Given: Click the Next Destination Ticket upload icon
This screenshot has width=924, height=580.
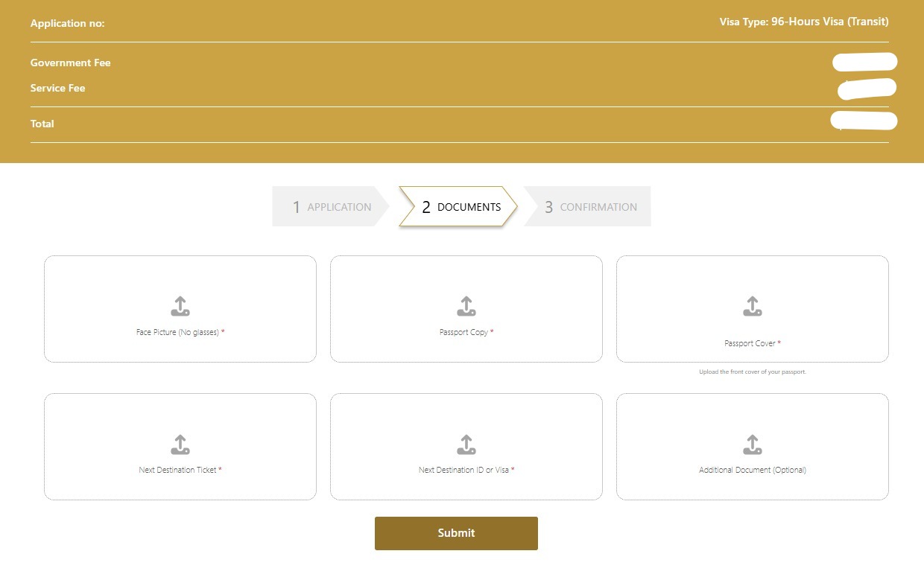Looking at the screenshot, I should point(180,444).
